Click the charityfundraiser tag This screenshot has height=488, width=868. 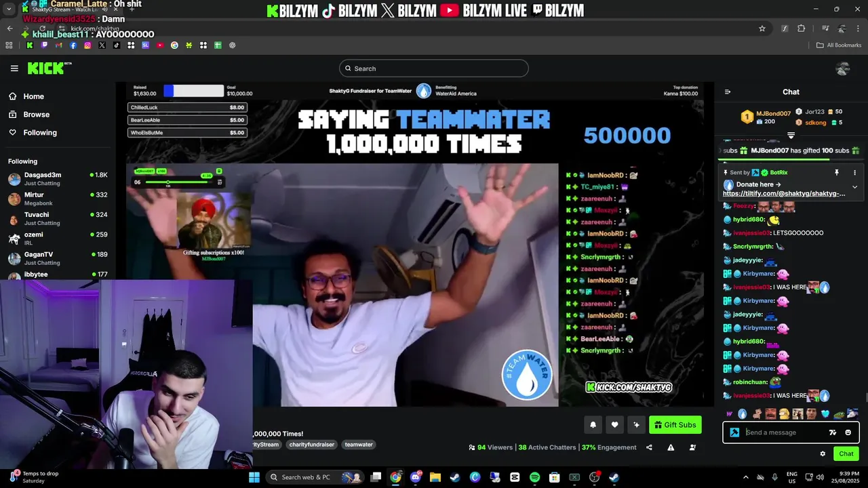(311, 445)
